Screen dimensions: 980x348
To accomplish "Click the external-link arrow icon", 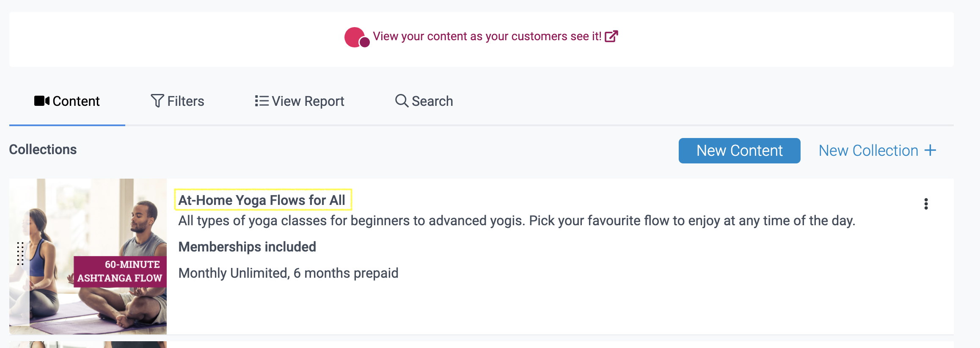I will pos(611,36).
